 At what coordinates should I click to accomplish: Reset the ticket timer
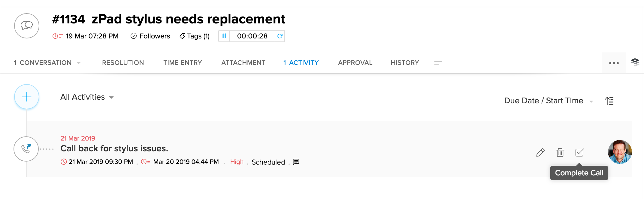point(280,36)
